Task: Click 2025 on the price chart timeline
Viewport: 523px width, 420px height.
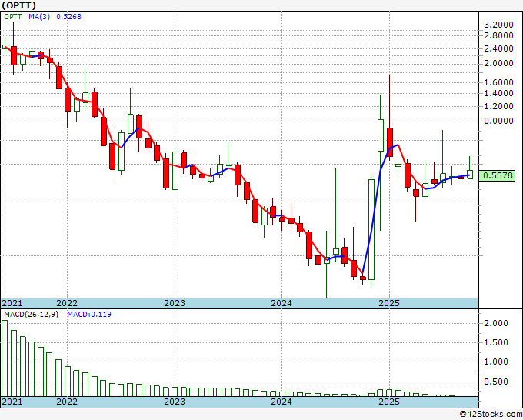Action: click(x=389, y=303)
